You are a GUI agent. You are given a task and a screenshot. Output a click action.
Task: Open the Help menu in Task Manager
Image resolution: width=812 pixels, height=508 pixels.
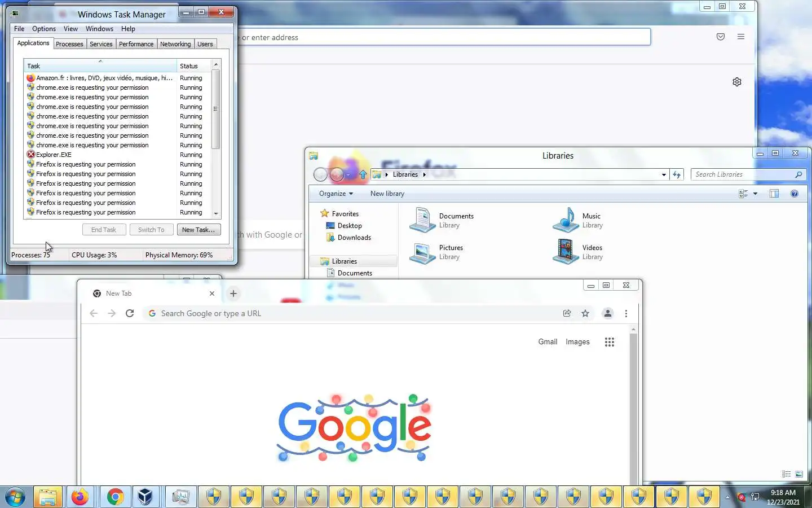click(128, 29)
